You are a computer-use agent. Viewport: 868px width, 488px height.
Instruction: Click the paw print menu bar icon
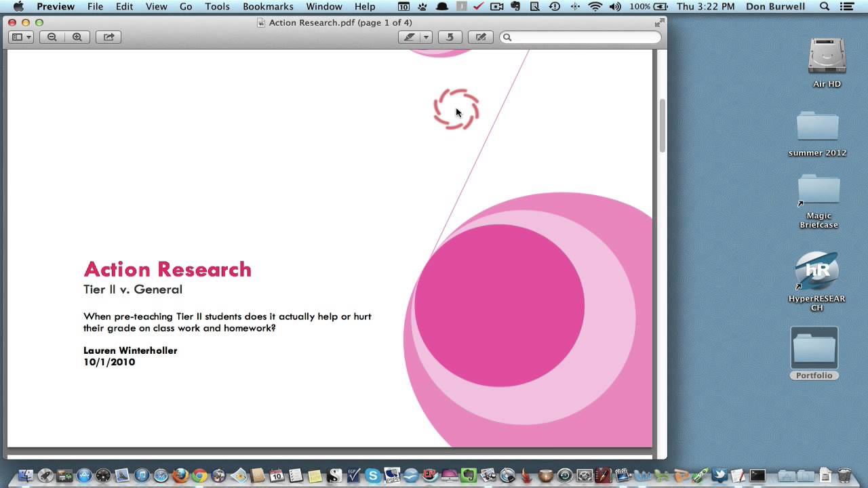tap(422, 7)
